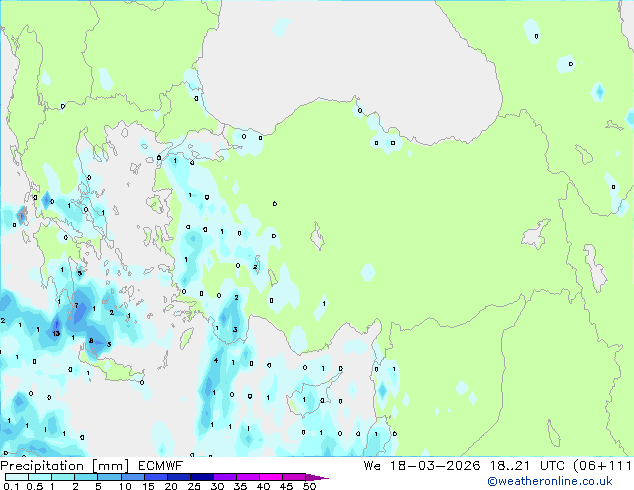The image size is (634, 490).
Task: Click the '[mm]' unit label
Action: (111, 466)
